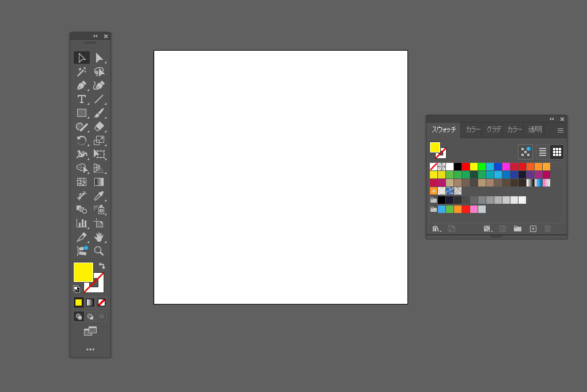
Task: Select the Pen tool
Action: [x=82, y=85]
